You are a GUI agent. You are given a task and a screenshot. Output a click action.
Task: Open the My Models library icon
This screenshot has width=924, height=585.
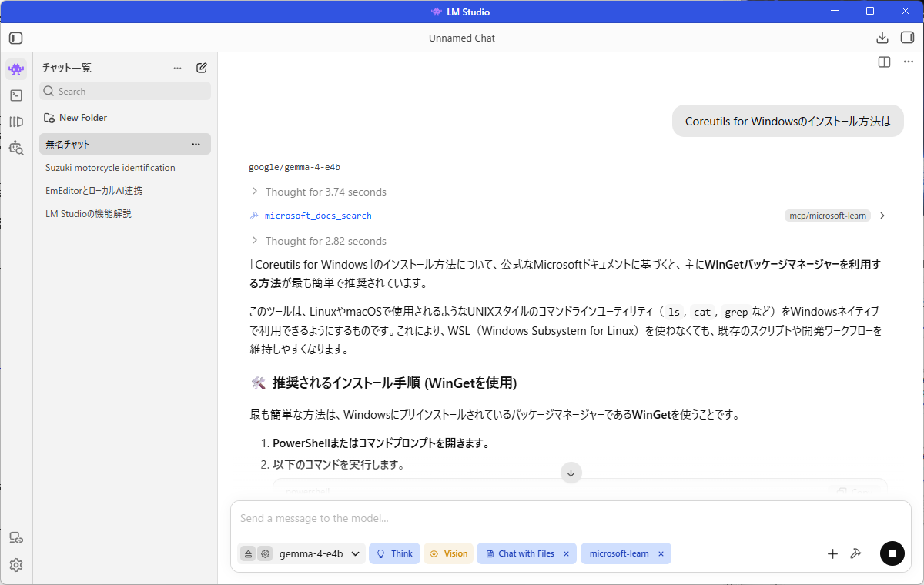(16, 122)
